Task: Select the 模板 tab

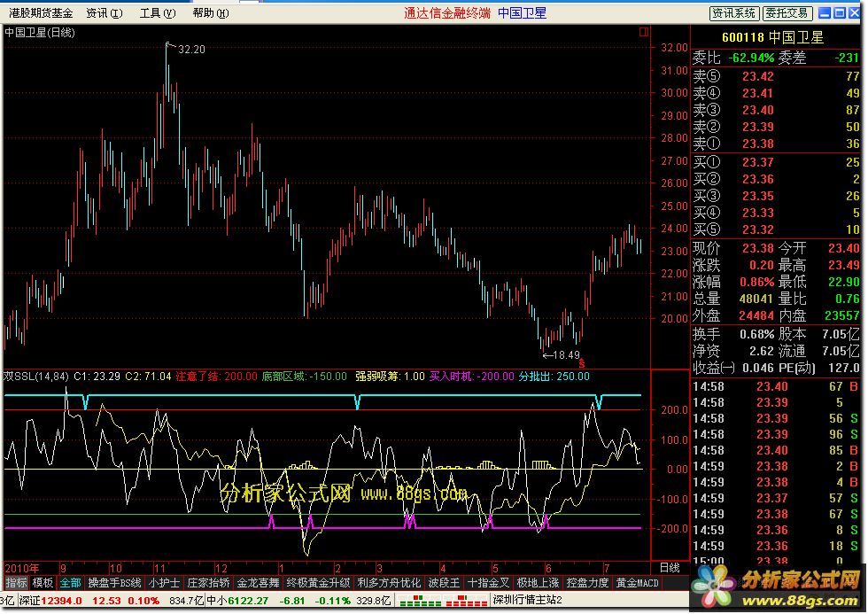Action: click(43, 582)
